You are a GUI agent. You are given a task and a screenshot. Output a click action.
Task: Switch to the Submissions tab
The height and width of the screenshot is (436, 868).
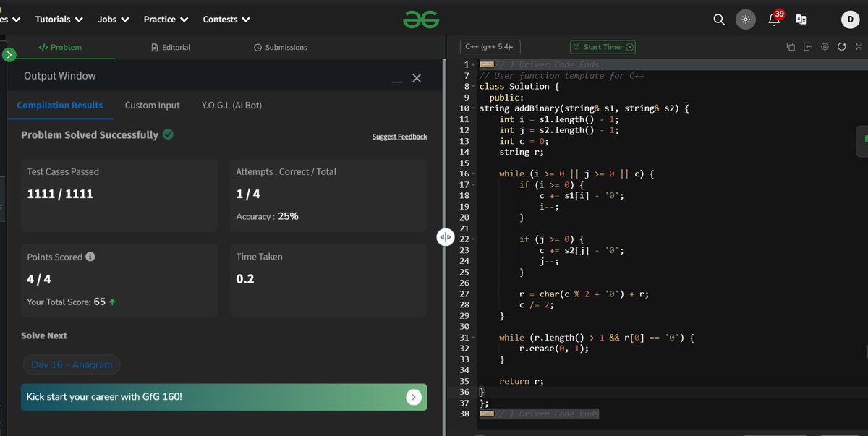coord(281,47)
